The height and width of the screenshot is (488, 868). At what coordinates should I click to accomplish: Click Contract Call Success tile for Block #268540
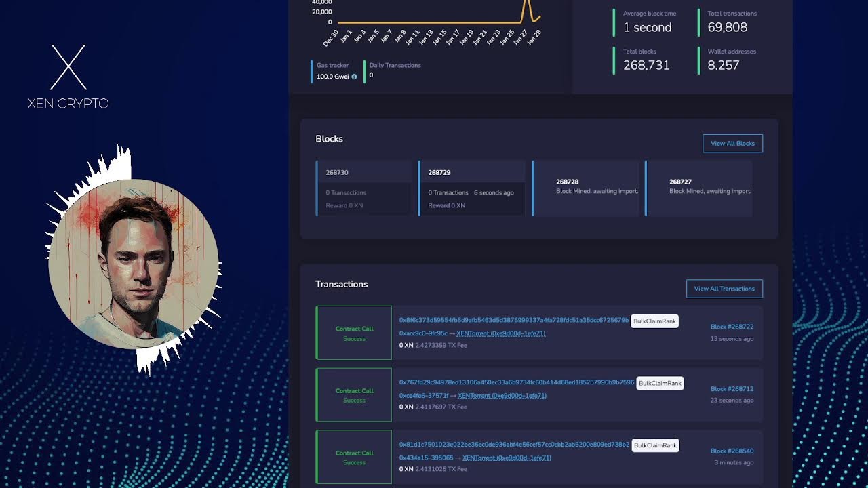[x=354, y=457]
